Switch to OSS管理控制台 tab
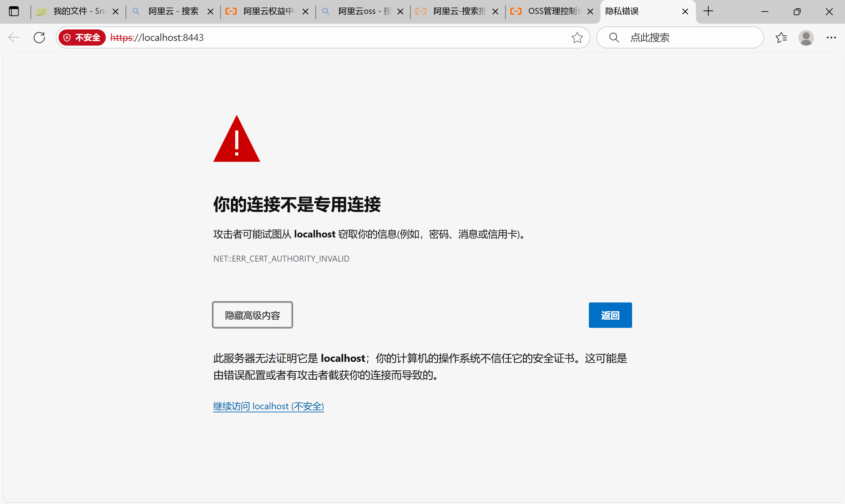This screenshot has height=504, width=845. pyautogui.click(x=554, y=12)
